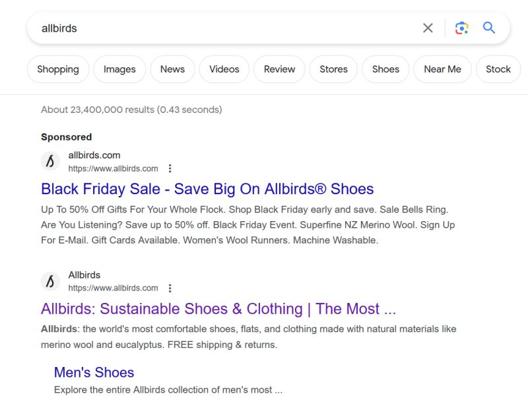Image resolution: width=528 pixels, height=400 pixels.
Task: Open Allbirds: Sustainable Shoes & Clothing result
Action: [x=218, y=309]
